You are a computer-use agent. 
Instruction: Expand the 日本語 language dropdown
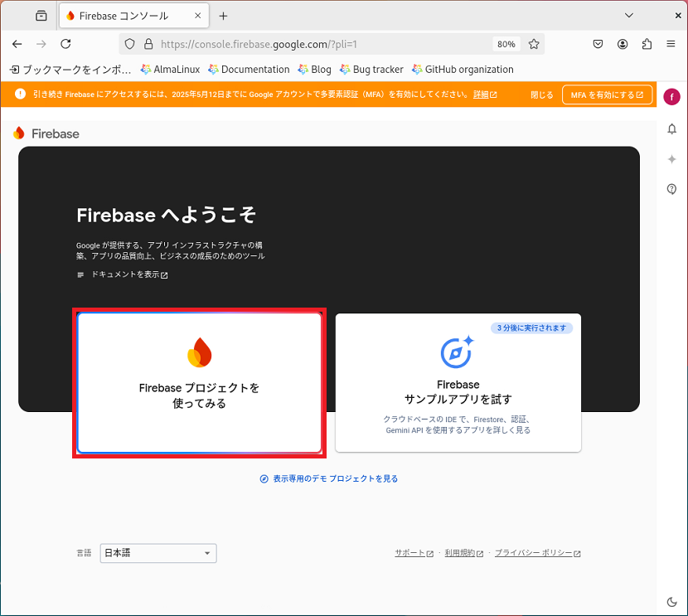click(x=158, y=553)
